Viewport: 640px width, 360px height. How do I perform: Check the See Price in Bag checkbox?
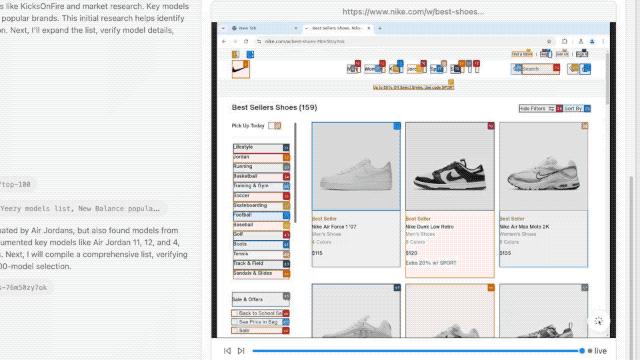(235, 322)
